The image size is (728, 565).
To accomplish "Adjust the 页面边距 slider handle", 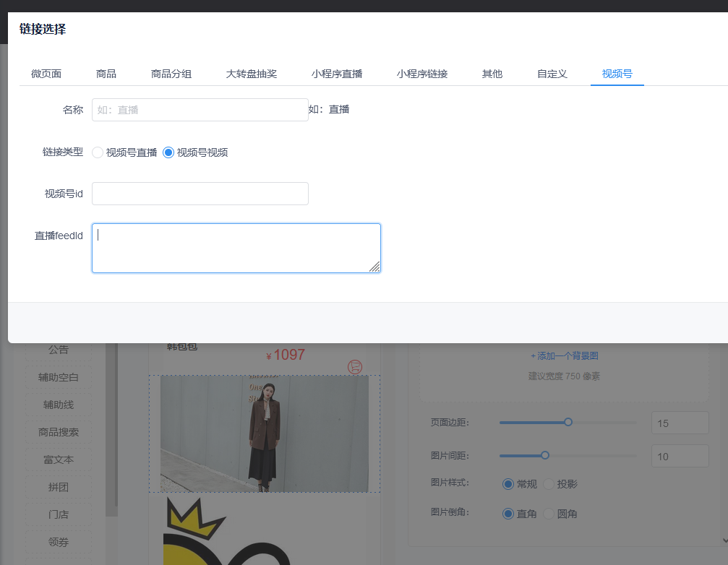I will coord(568,422).
